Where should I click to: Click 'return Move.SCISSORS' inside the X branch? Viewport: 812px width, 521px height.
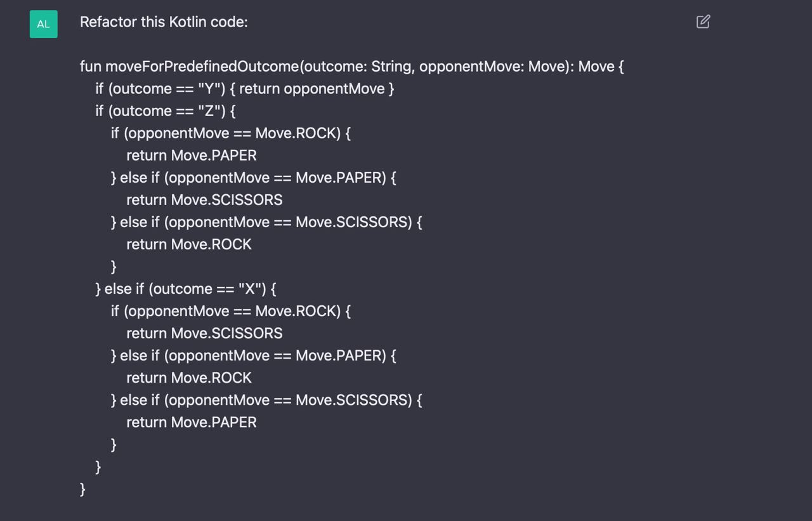click(x=204, y=333)
